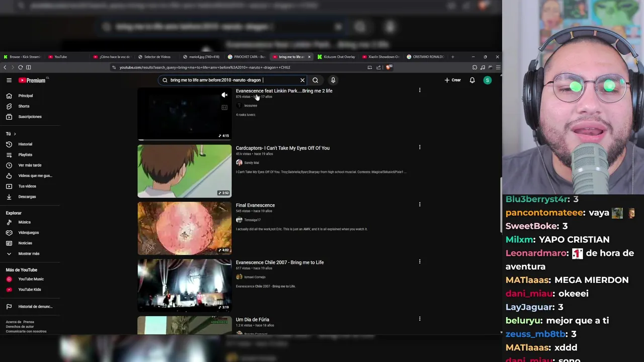Unmute the Evanescence feat Linkin Park preview
This screenshot has width=644, height=362.
pos(224,95)
